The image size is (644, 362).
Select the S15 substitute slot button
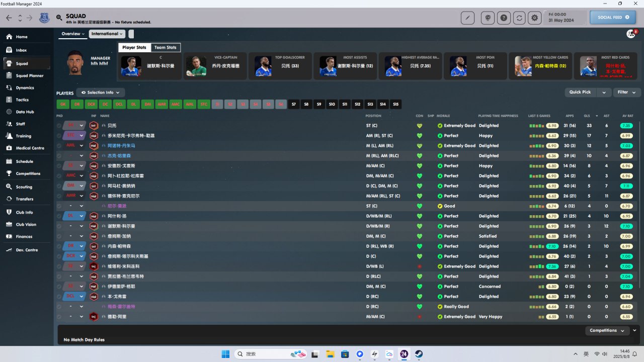[396, 105]
